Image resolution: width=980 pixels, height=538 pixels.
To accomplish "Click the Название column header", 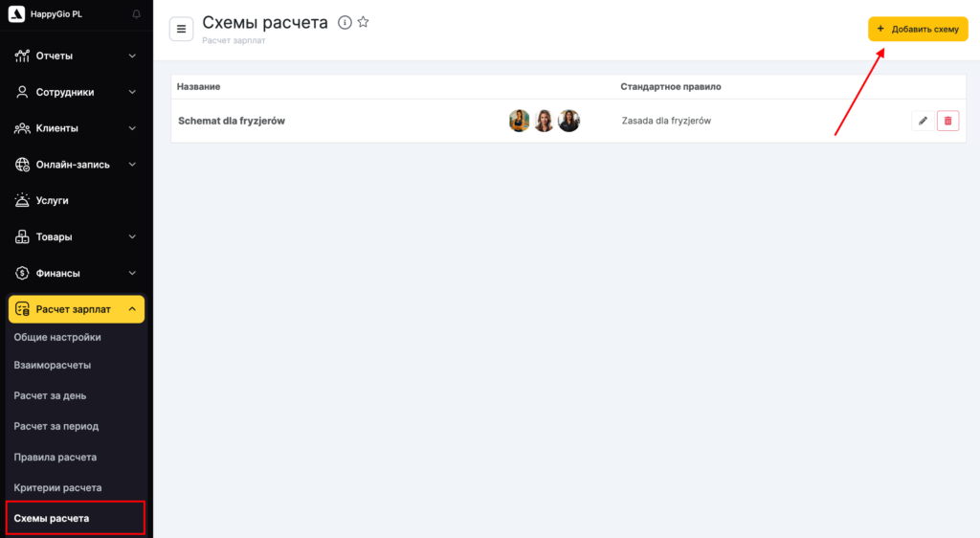I will (x=199, y=87).
